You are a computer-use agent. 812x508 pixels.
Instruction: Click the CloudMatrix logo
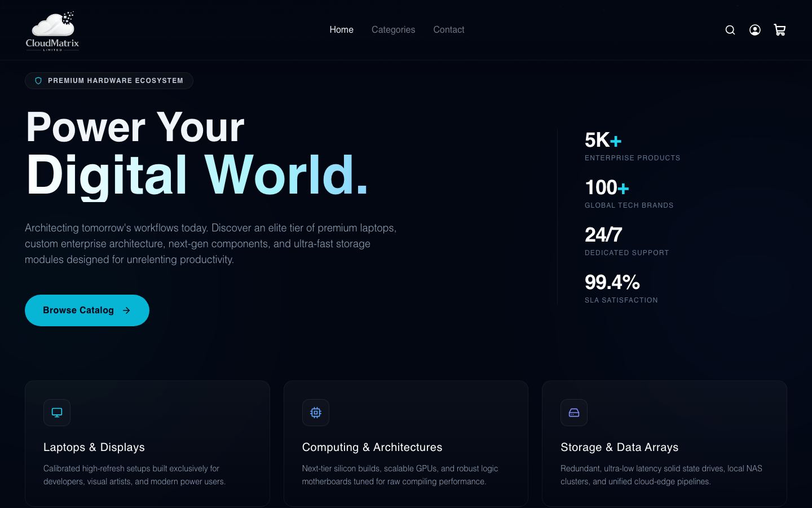click(x=52, y=30)
